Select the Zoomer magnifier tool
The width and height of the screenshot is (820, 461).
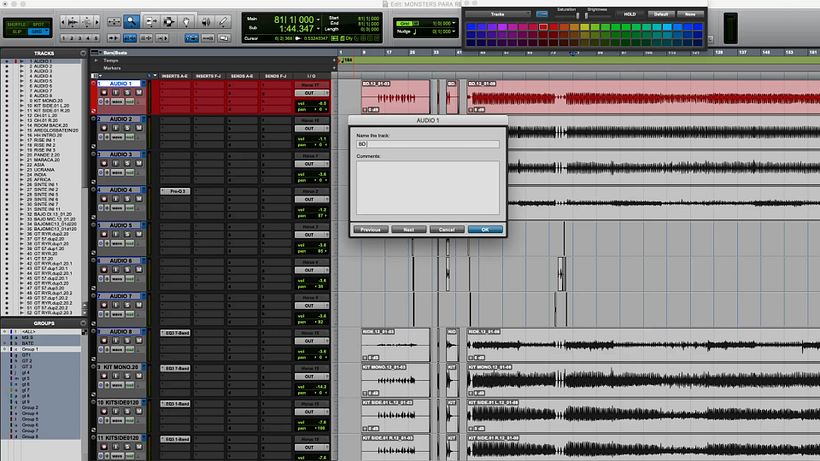tap(131, 21)
